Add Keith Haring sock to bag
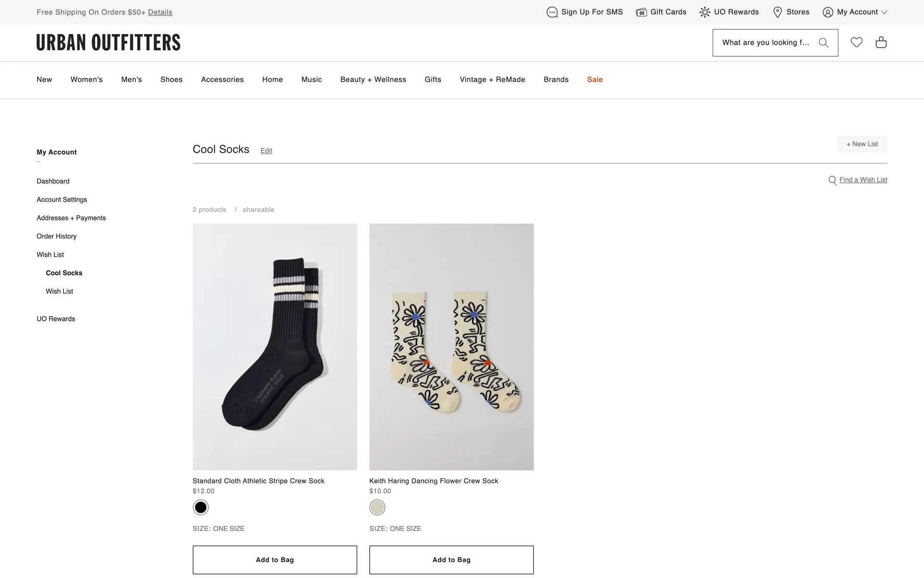Viewport: 924px width, 578px height. click(451, 560)
